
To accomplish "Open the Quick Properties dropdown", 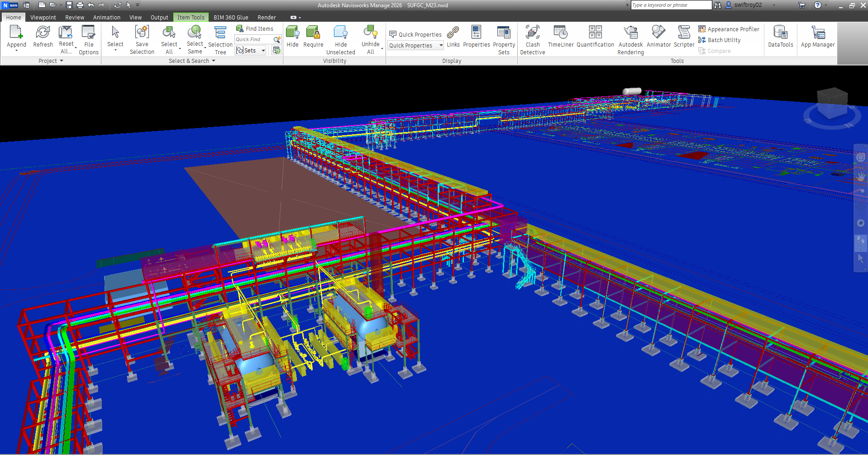I will pyautogui.click(x=441, y=46).
